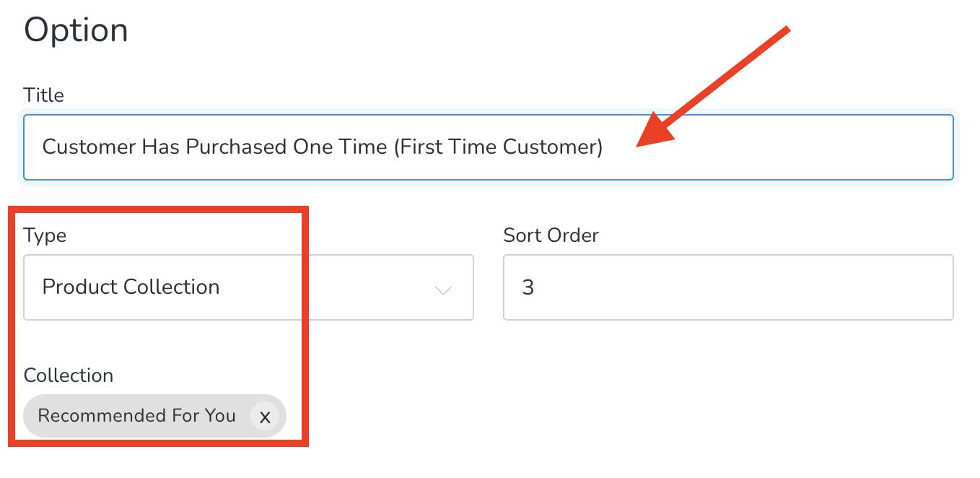Focus the field showing the value 3
Viewport: 980px width, 478px height.
(x=727, y=287)
